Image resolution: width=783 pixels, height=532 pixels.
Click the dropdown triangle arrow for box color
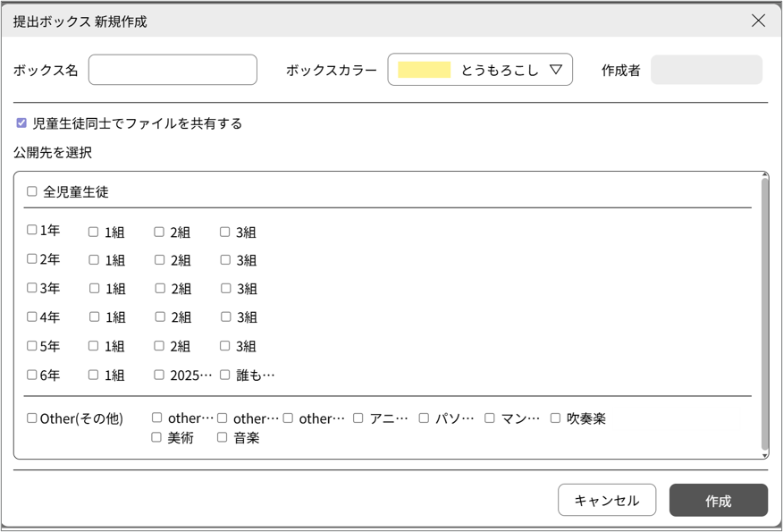click(x=555, y=70)
